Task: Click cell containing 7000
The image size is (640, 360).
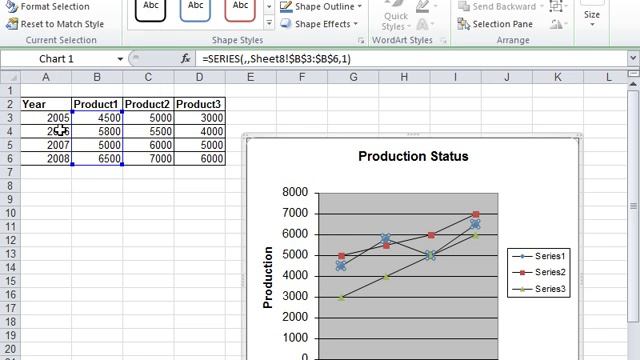Action: 148,159
